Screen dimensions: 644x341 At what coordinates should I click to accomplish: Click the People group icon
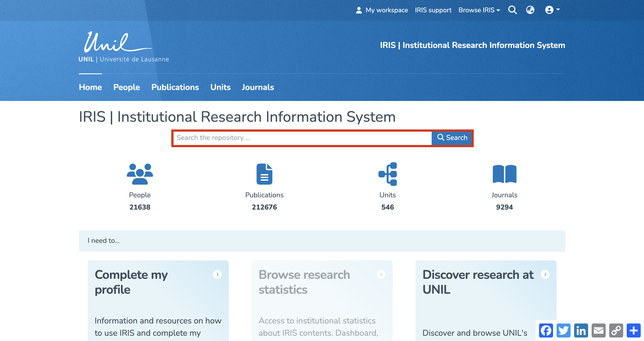140,174
